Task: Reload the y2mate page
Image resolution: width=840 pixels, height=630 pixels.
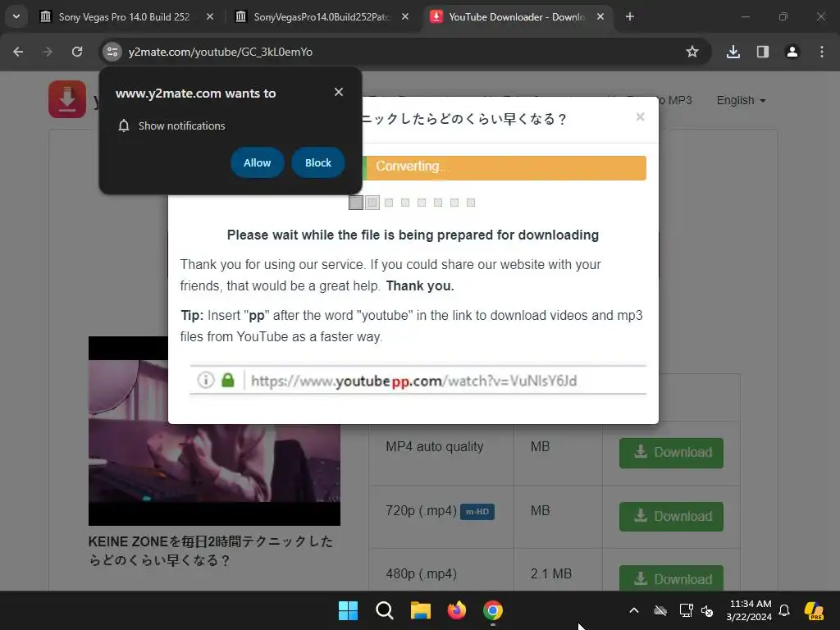Action: (77, 52)
